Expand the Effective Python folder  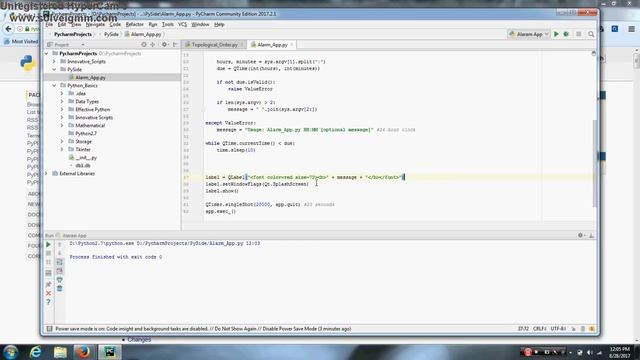click(x=62, y=109)
